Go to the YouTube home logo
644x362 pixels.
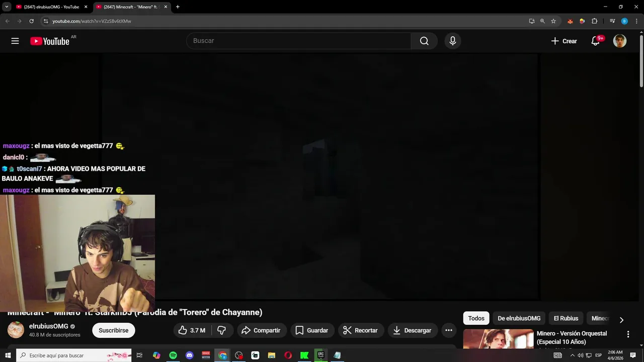click(50, 41)
